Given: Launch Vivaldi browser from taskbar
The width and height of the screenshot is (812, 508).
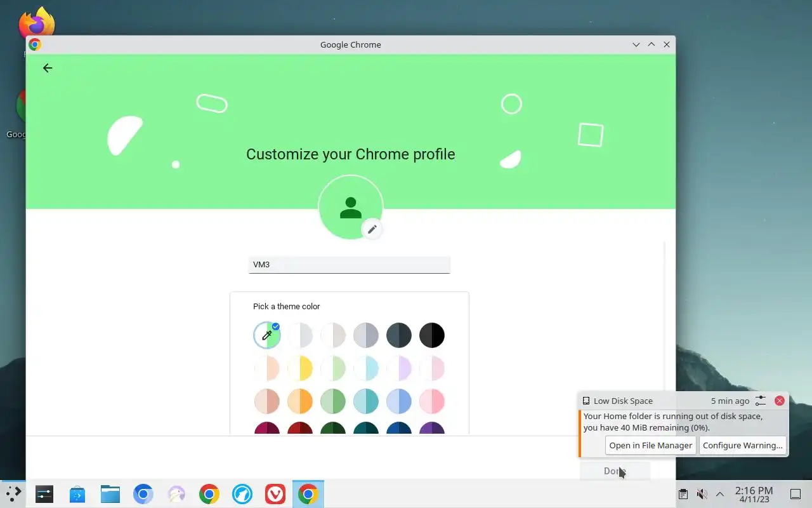Looking at the screenshot, I should 275,494.
